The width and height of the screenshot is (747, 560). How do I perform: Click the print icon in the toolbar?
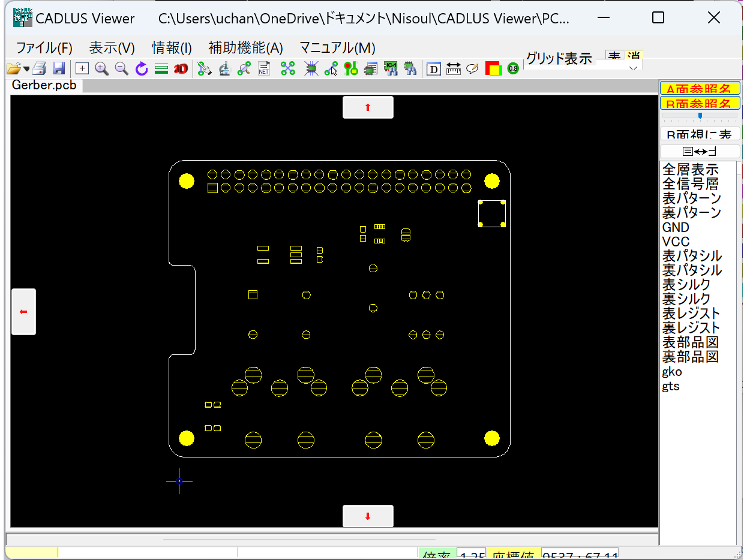(x=38, y=68)
